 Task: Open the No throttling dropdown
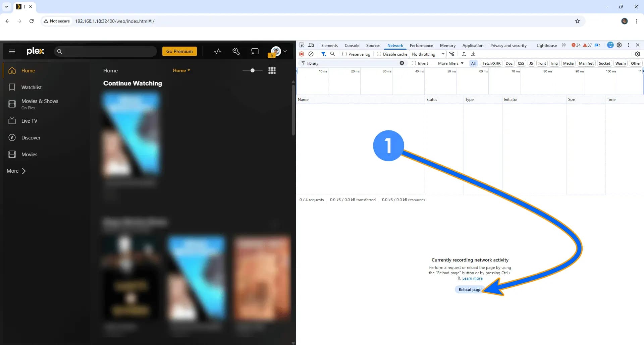tap(428, 54)
